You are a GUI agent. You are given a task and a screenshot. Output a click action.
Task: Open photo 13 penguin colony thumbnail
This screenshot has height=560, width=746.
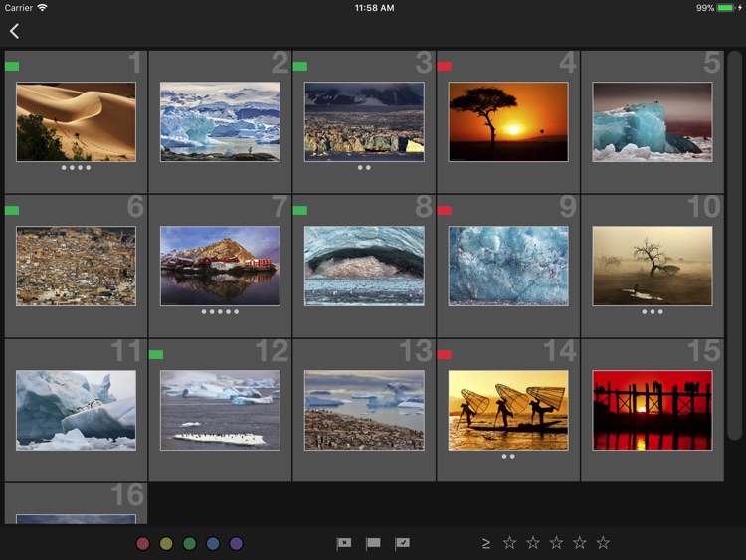(x=364, y=410)
